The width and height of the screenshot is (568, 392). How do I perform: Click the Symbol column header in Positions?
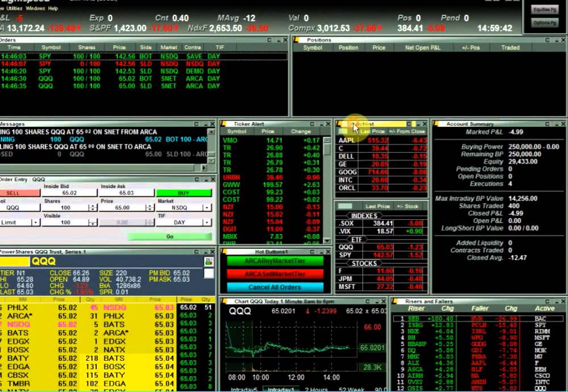click(x=313, y=48)
